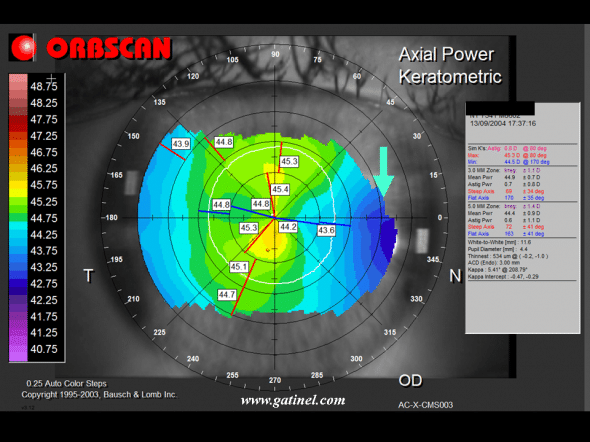Click the 44.2 label near center
Screen dimensions: 590x442
pyautogui.click(x=288, y=227)
